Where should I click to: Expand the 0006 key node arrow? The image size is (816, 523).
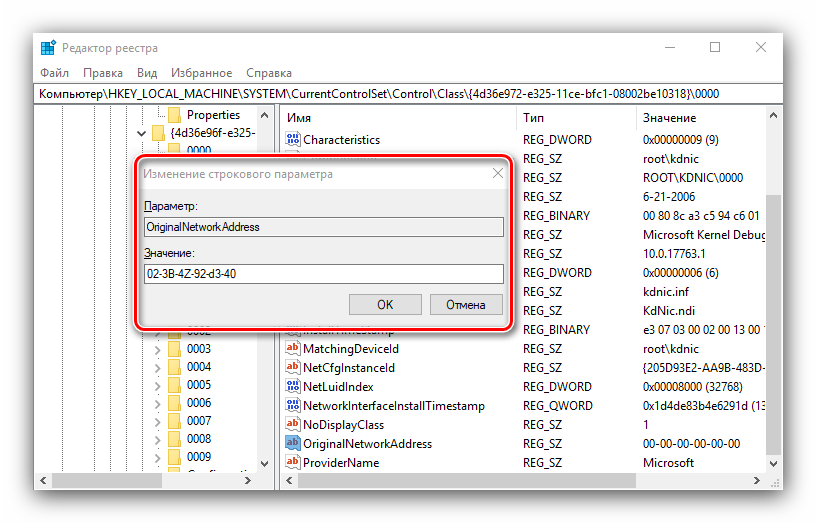157,403
